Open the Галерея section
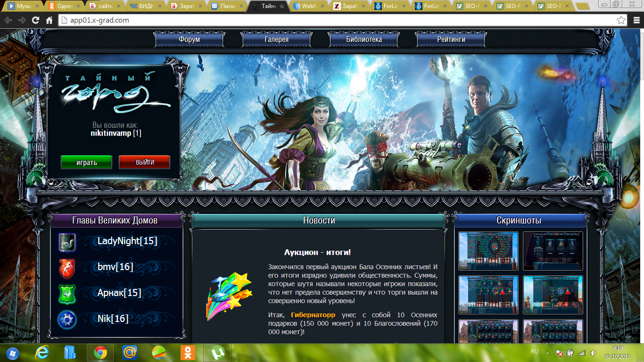Viewport: 644px width, 362px height. [276, 40]
